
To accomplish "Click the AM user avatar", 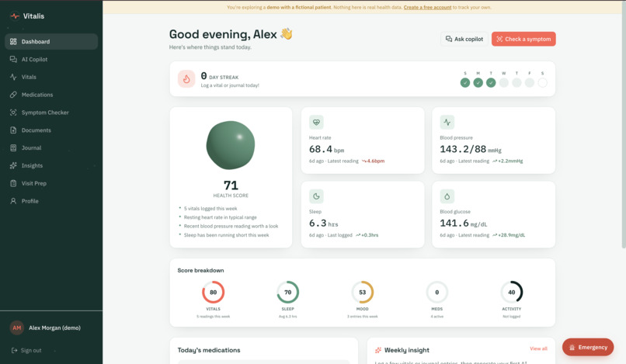I will 17,328.
